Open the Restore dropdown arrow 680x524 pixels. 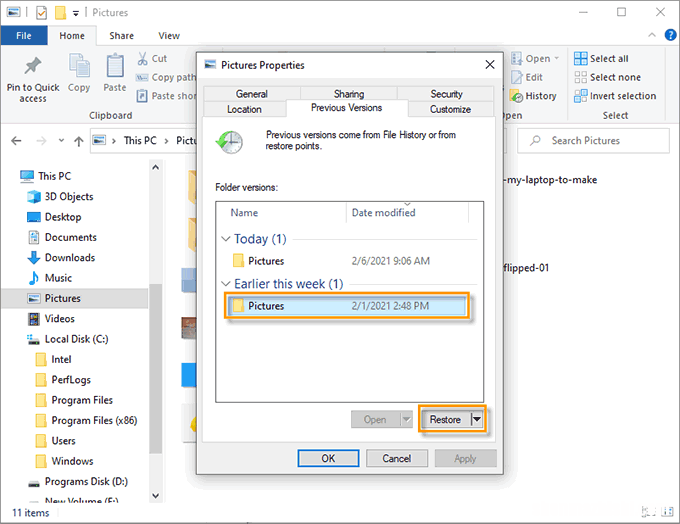click(x=477, y=419)
